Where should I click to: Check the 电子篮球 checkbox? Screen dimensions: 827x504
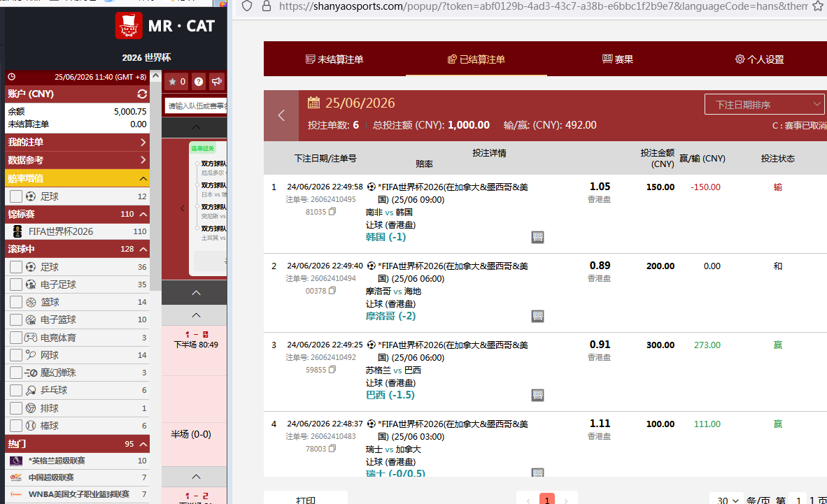(x=16, y=319)
